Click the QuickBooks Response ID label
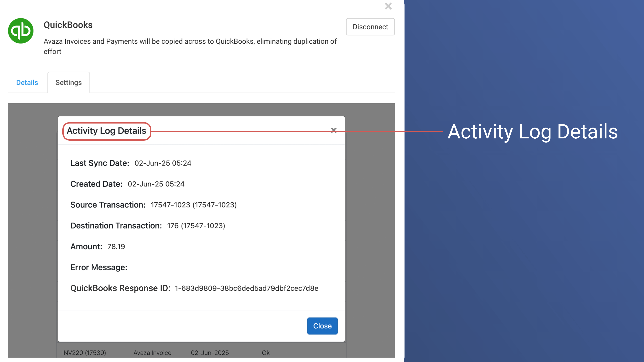This screenshot has height=362, width=644. coord(120,288)
